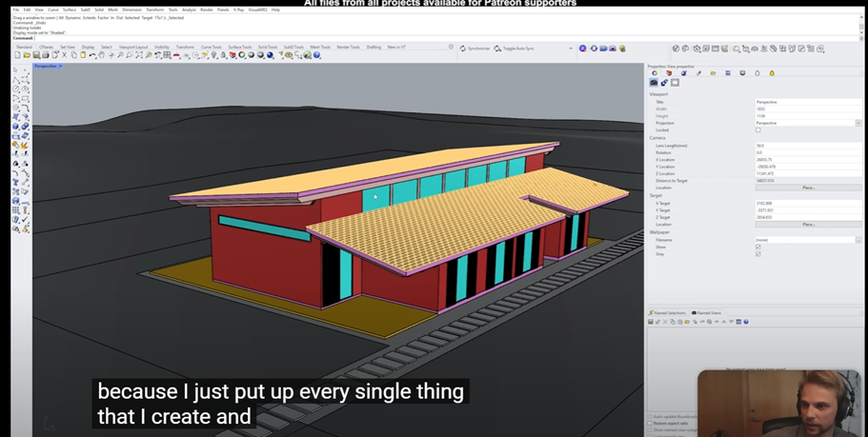Click the blue Help question mark icon
The width and height of the screenshot is (868, 437).
(316, 55)
